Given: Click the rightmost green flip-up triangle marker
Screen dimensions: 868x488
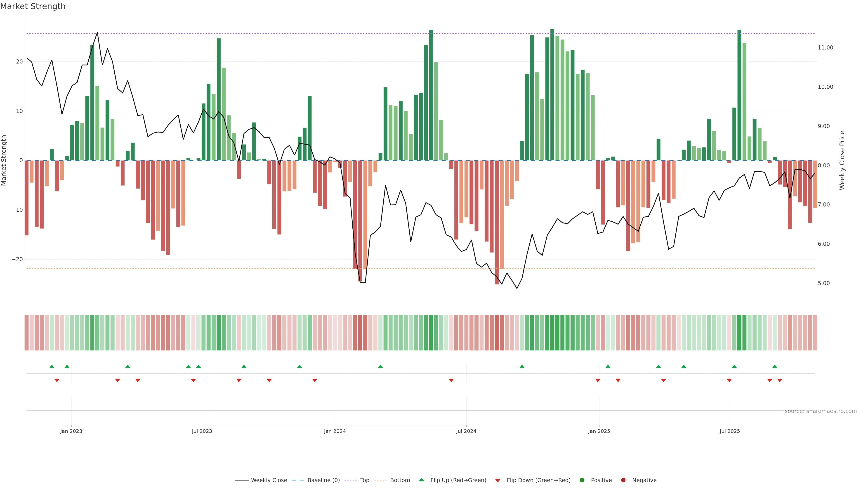Looking at the screenshot, I should 775,366.
